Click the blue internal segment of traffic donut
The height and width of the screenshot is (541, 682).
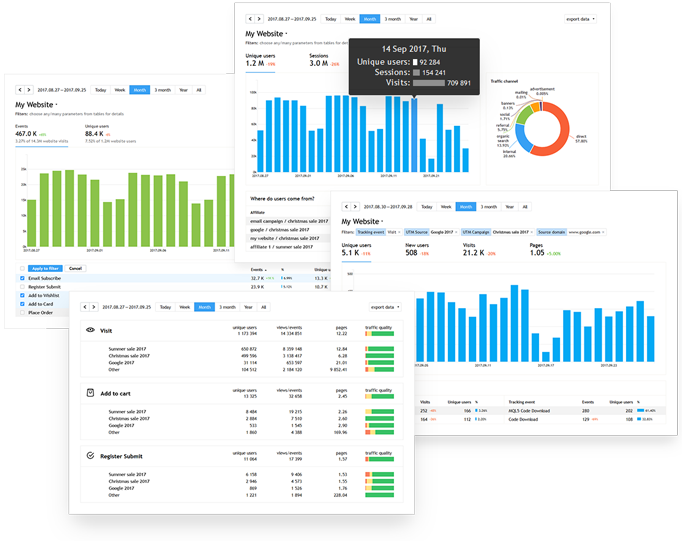[x=522, y=139]
